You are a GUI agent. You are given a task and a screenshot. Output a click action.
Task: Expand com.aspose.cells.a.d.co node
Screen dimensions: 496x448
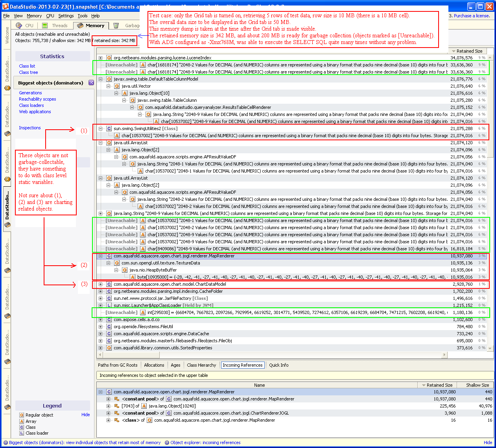click(101, 319)
